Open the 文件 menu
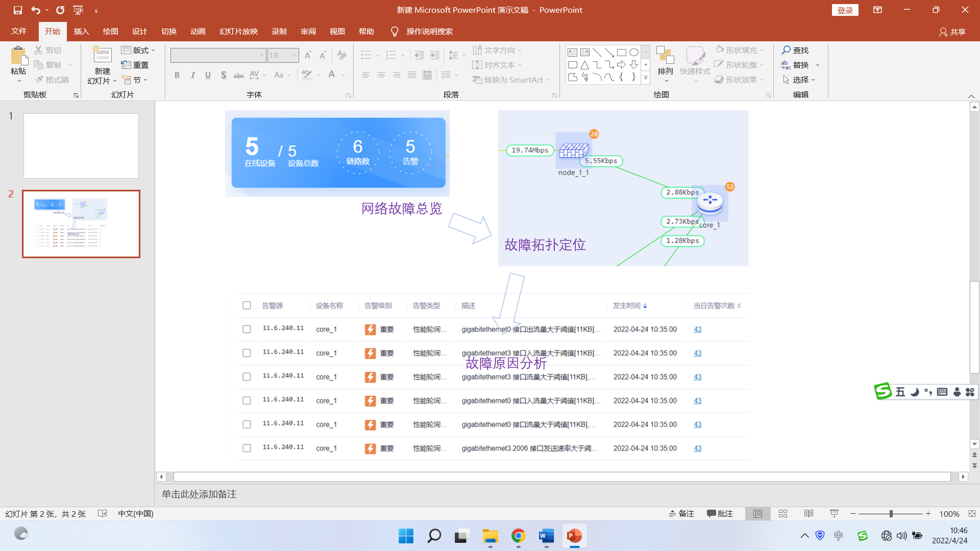Image resolution: width=980 pixels, height=551 pixels. (x=19, y=31)
